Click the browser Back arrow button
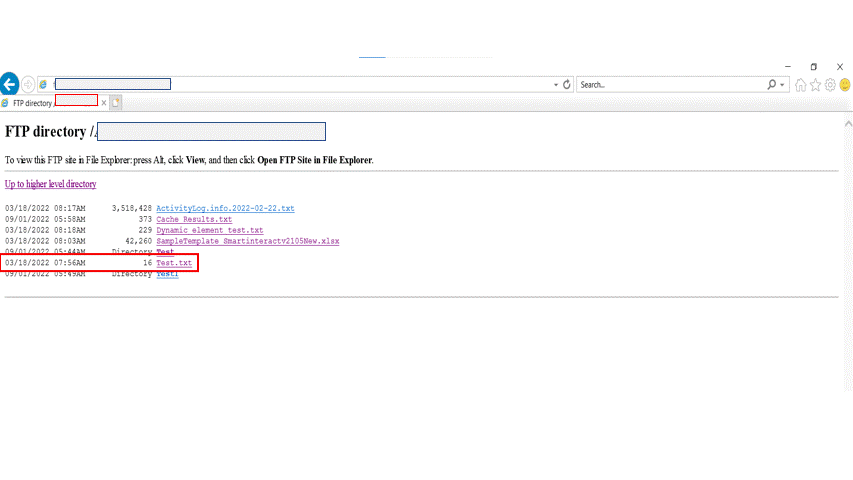853x480 pixels. pos(9,85)
